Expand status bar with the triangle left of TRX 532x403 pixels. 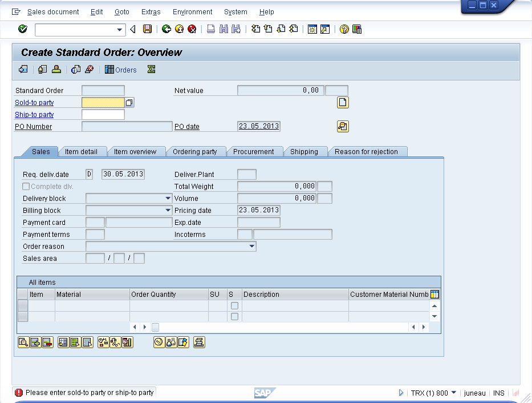(x=401, y=393)
